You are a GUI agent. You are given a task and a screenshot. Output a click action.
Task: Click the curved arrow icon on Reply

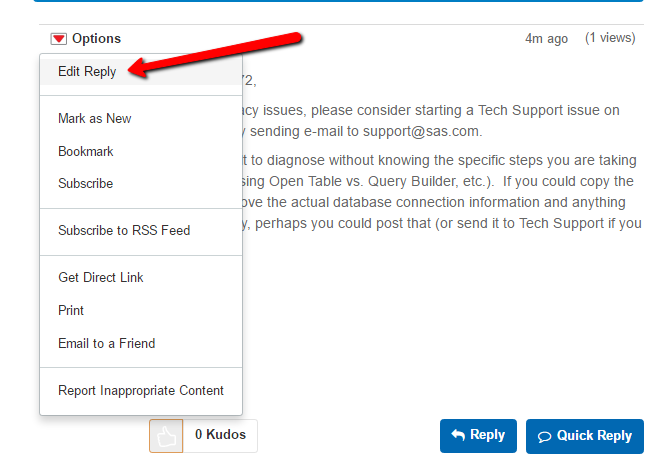click(458, 435)
